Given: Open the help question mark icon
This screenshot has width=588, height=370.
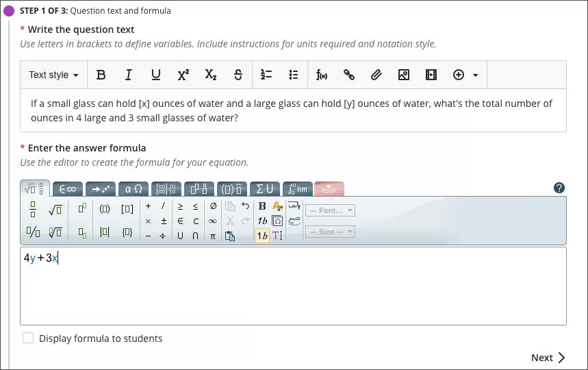Looking at the screenshot, I should click(x=559, y=188).
